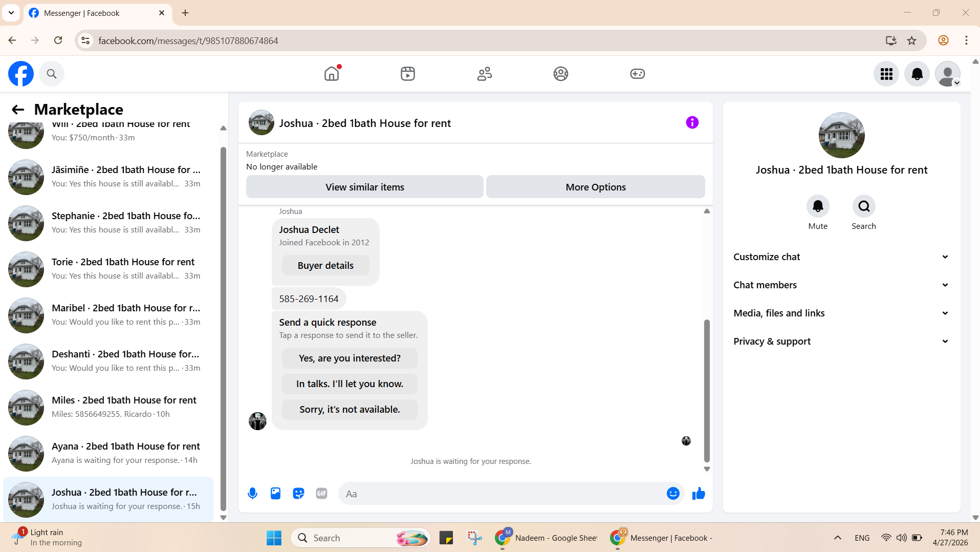Open the Jāsimiñe conversation
Viewport: 980px width, 552px height.
[108, 177]
